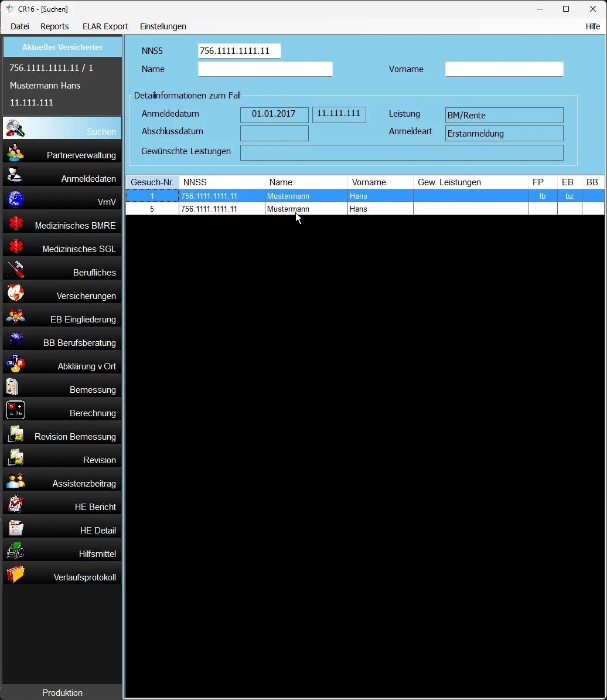Screen dimensions: 607x700
Task: Click the Anmeldedaten icon
Action: [x=15, y=175]
